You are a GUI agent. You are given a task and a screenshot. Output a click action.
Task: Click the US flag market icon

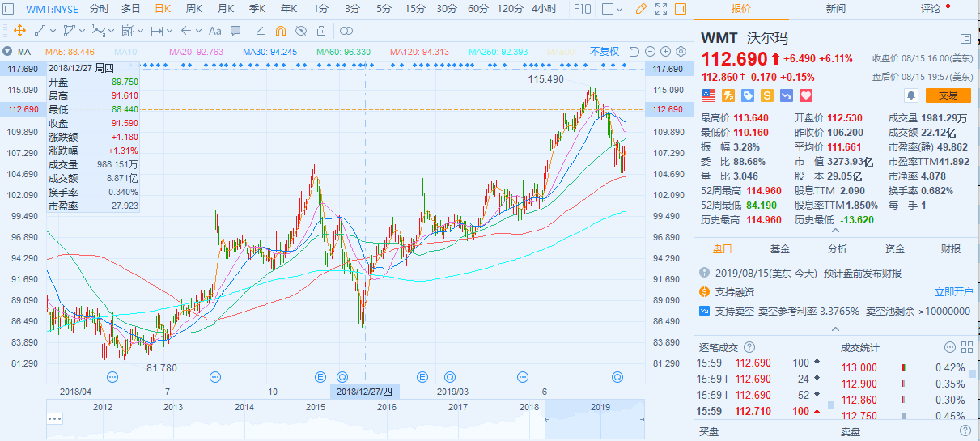[709, 95]
